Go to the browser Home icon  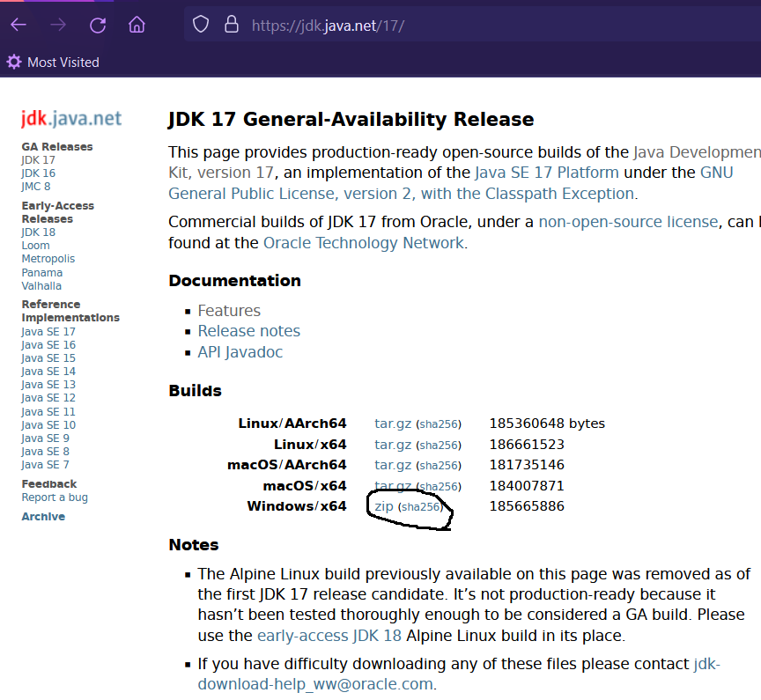[137, 25]
